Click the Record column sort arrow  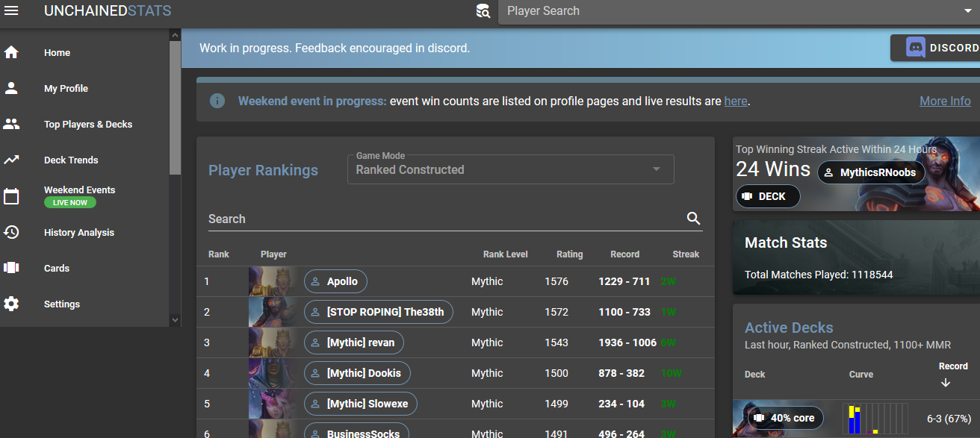click(x=946, y=383)
